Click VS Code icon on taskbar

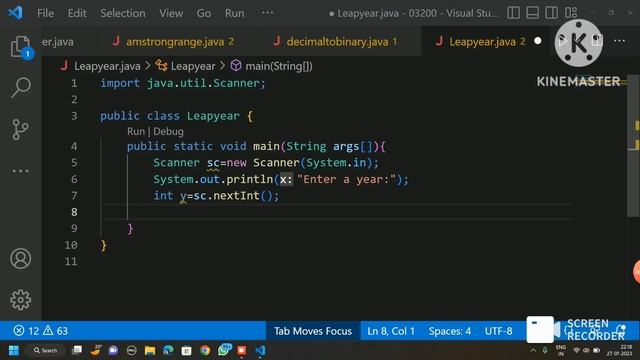pos(260,350)
